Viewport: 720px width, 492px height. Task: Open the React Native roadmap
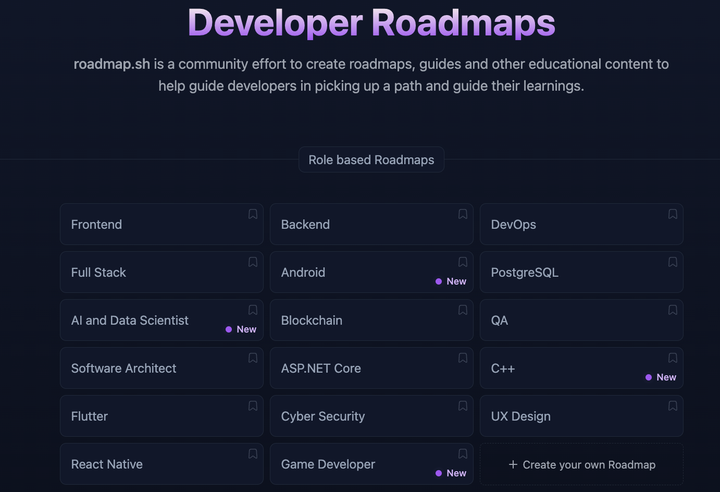pyautogui.click(x=162, y=464)
